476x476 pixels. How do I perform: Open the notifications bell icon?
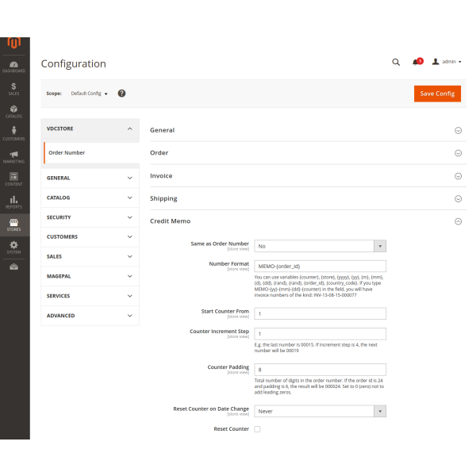[x=416, y=62]
